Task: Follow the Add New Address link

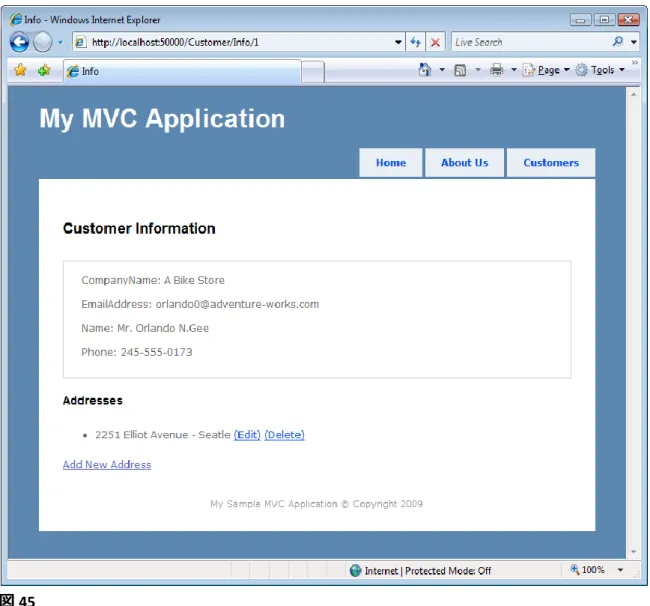Action: pos(107,465)
